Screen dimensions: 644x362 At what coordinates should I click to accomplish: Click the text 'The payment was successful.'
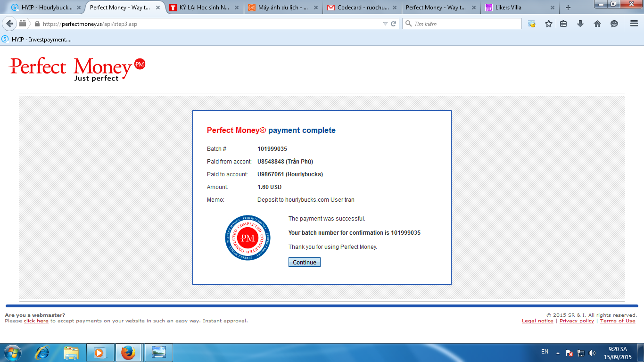(x=327, y=219)
